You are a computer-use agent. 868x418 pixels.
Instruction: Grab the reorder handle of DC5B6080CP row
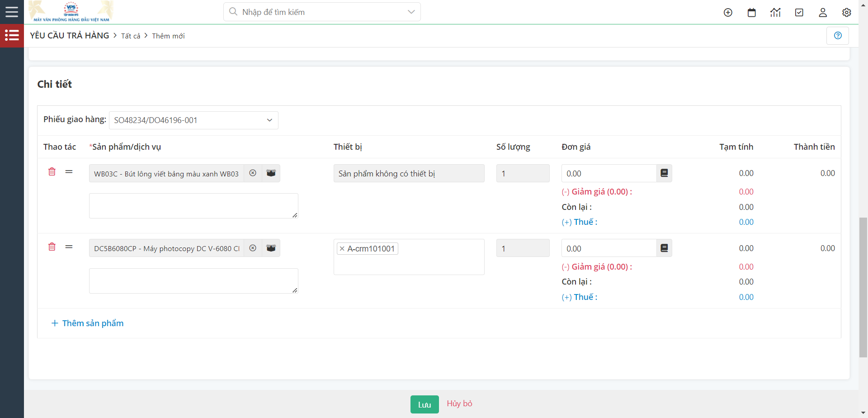tap(69, 247)
